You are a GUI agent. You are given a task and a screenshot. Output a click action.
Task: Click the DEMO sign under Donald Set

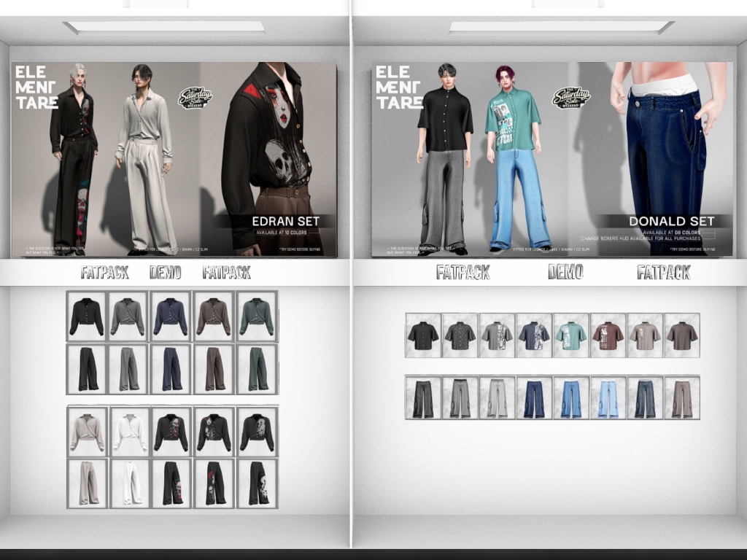point(565,272)
